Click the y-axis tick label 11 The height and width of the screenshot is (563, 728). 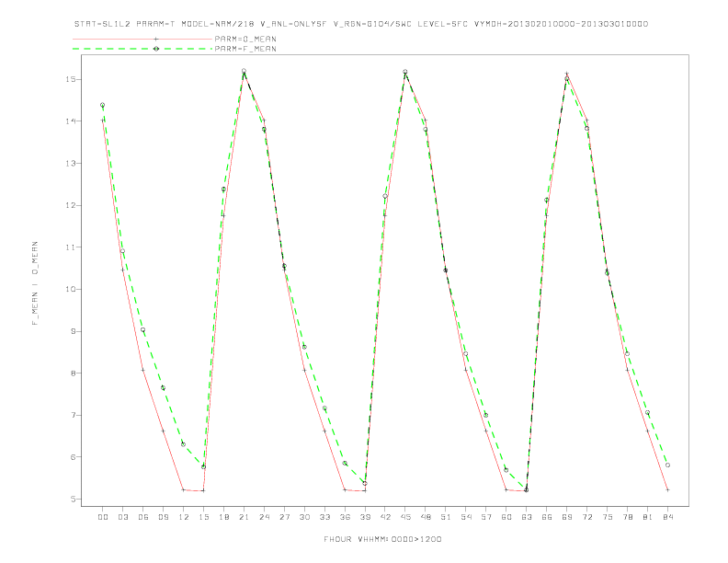[71, 247]
